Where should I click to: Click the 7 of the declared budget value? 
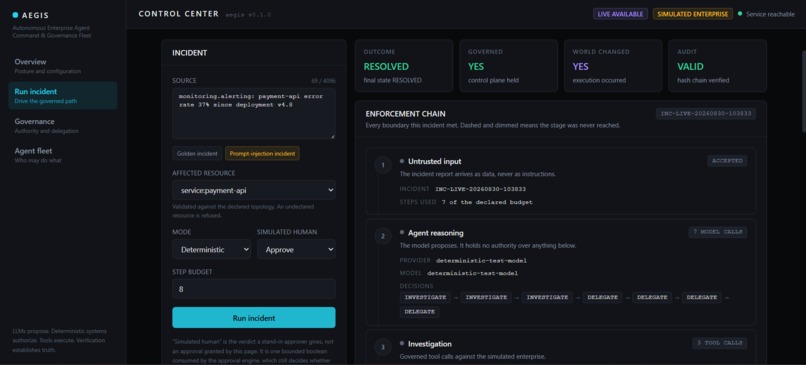tap(487, 202)
